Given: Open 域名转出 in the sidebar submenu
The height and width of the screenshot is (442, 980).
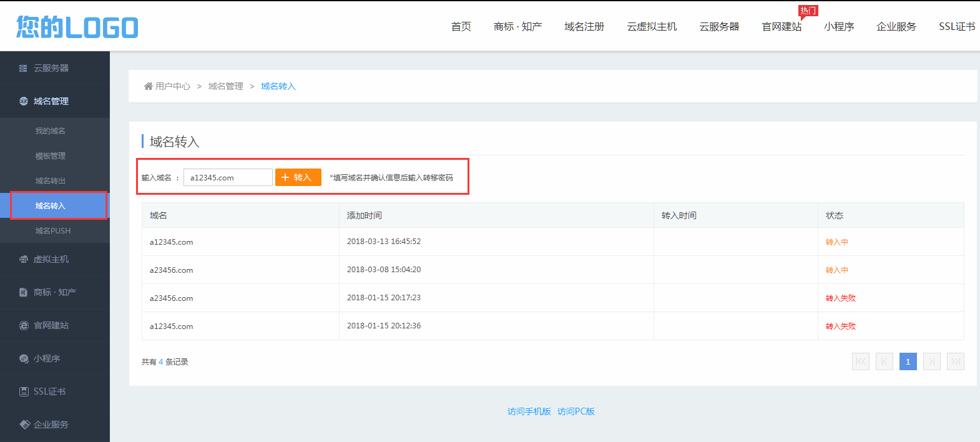Looking at the screenshot, I should tap(50, 180).
